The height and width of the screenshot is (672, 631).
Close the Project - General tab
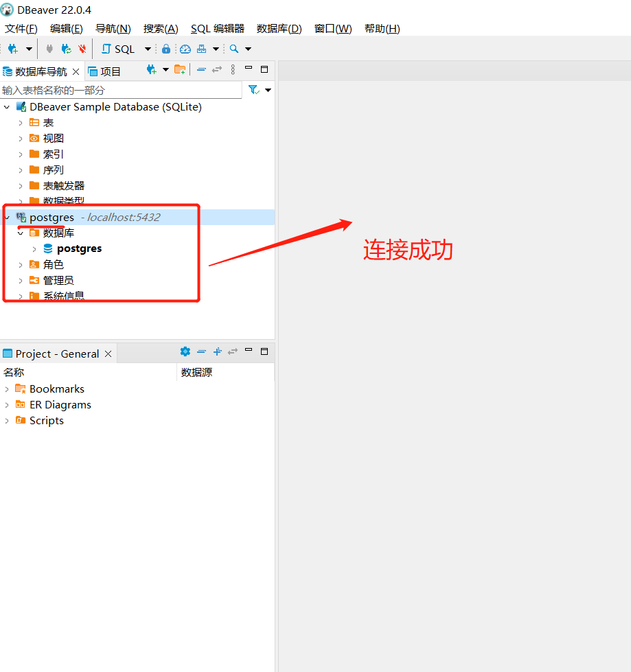click(x=108, y=354)
